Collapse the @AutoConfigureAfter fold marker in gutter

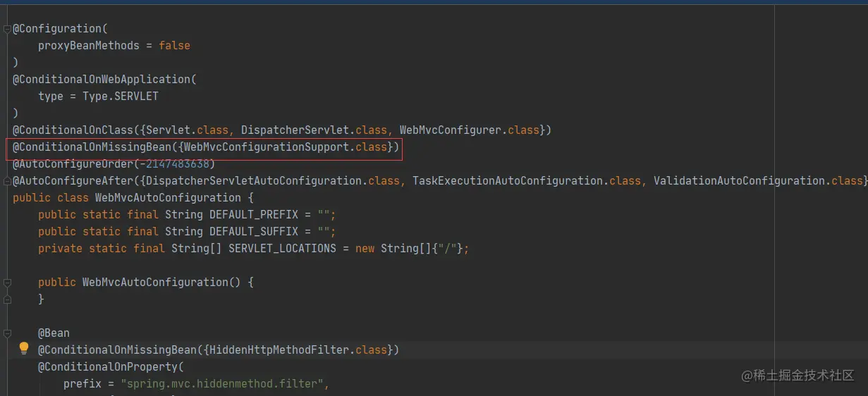pos(6,181)
